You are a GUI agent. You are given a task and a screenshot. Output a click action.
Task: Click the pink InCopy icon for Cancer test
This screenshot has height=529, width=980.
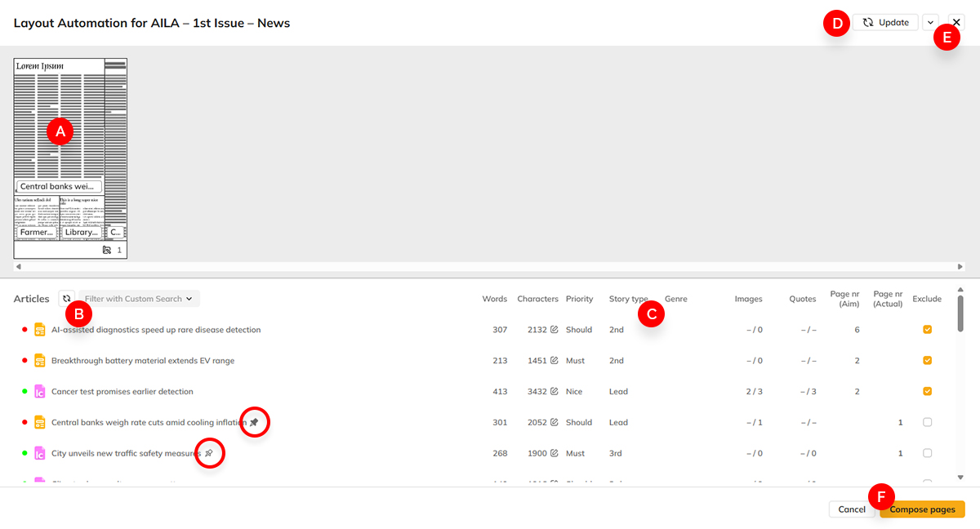click(39, 392)
